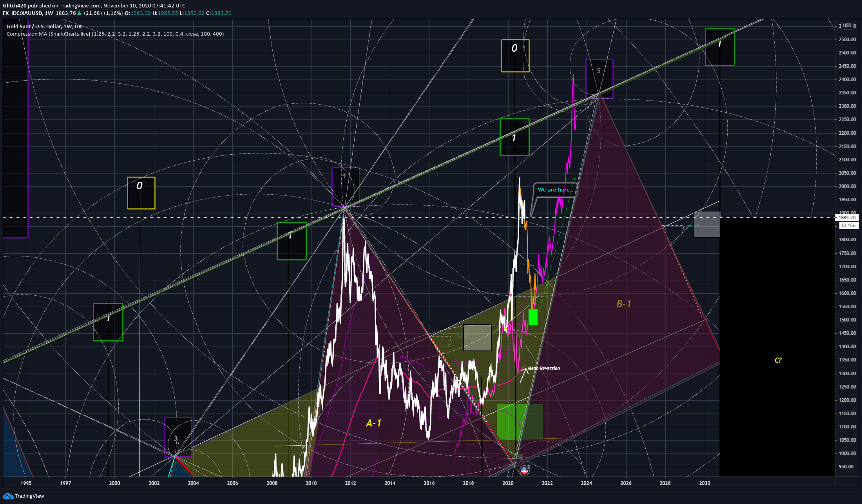Click the TradingView wordmark at the bottom
862x504 pixels.
pyautogui.click(x=29, y=496)
